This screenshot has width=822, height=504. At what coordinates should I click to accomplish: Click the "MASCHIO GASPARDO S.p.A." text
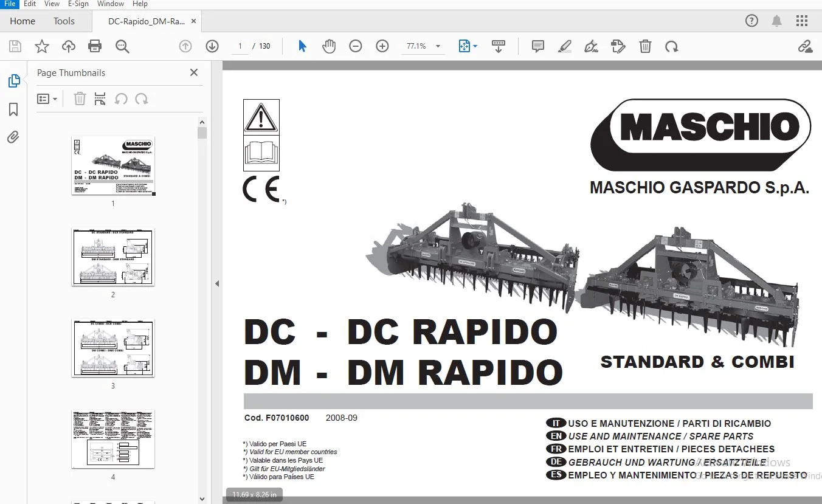[699, 188]
